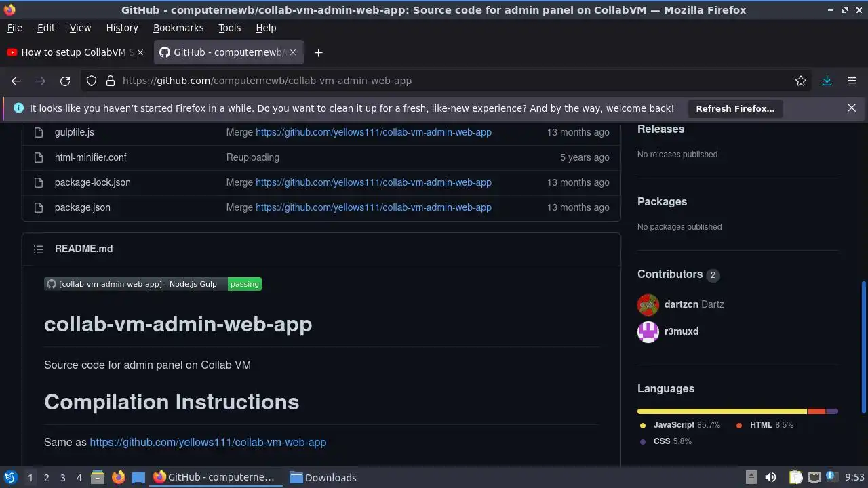Click the orange HTML language bar segment

[x=816, y=411]
